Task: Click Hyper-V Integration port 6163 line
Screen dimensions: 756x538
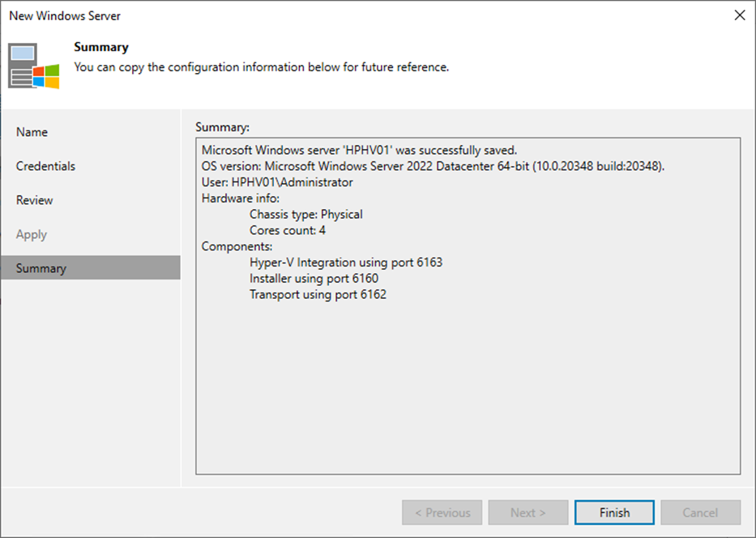Action: pos(346,263)
